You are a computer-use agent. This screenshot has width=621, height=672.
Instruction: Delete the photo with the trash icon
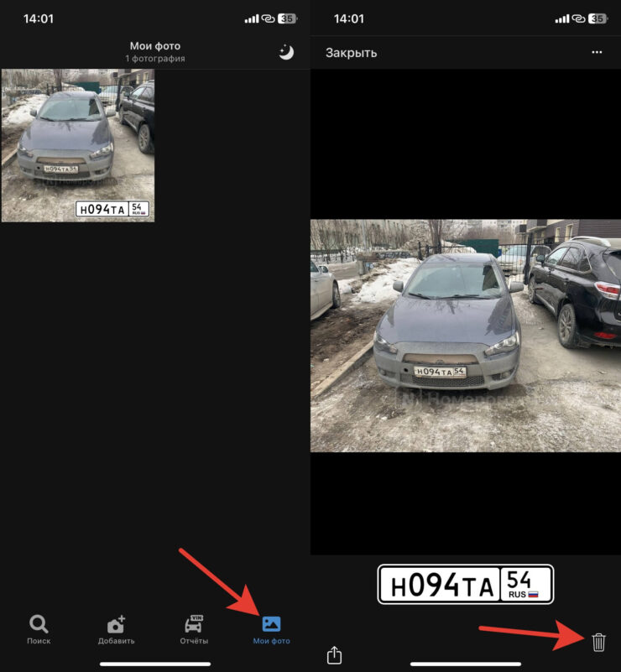pos(598,643)
